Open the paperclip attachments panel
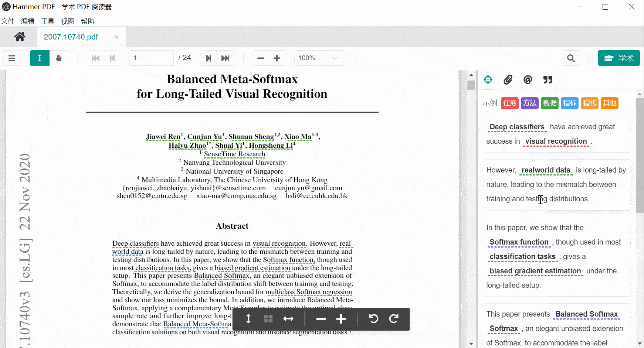 pyautogui.click(x=508, y=79)
